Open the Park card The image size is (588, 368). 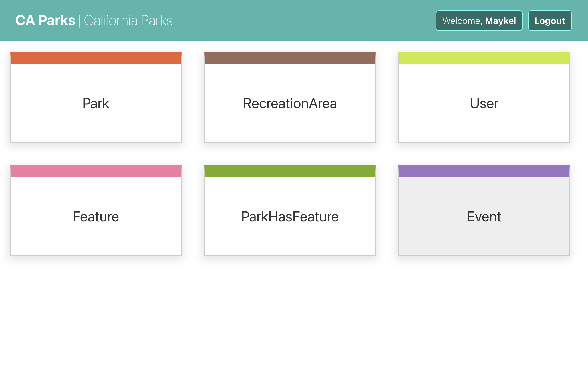tap(96, 103)
